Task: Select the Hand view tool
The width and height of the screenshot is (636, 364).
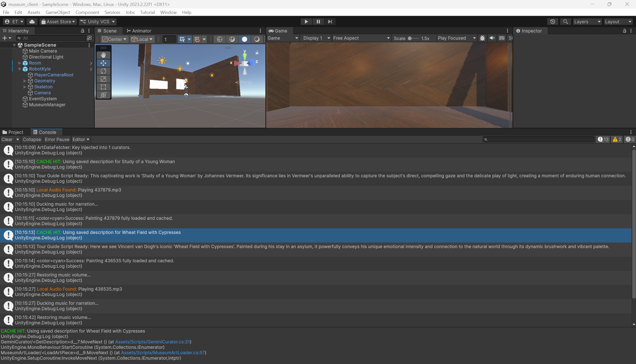Action: pos(103,55)
